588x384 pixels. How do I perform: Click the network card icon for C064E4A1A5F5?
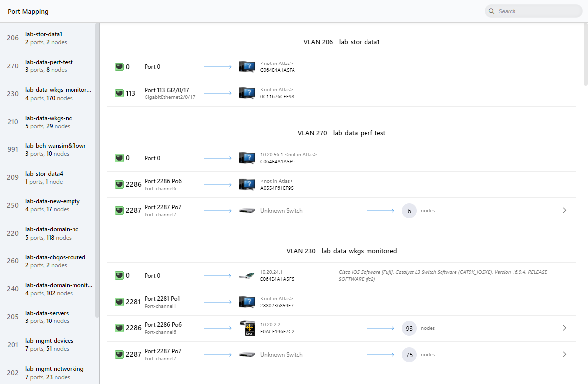click(x=247, y=276)
